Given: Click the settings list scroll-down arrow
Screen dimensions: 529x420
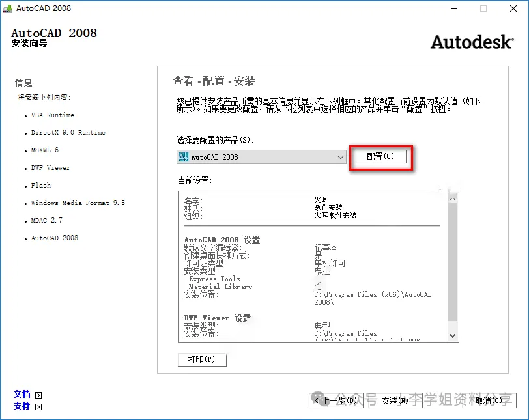Looking at the screenshot, I should click(453, 336).
